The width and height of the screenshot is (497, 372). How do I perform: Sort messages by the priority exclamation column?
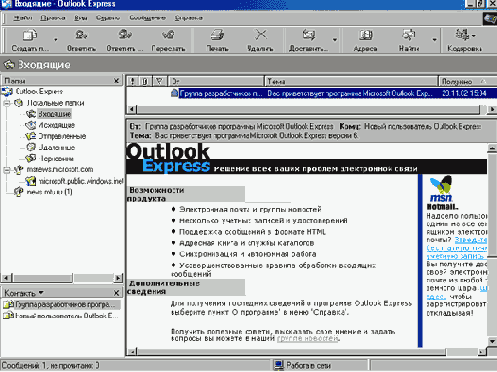pyautogui.click(x=133, y=81)
